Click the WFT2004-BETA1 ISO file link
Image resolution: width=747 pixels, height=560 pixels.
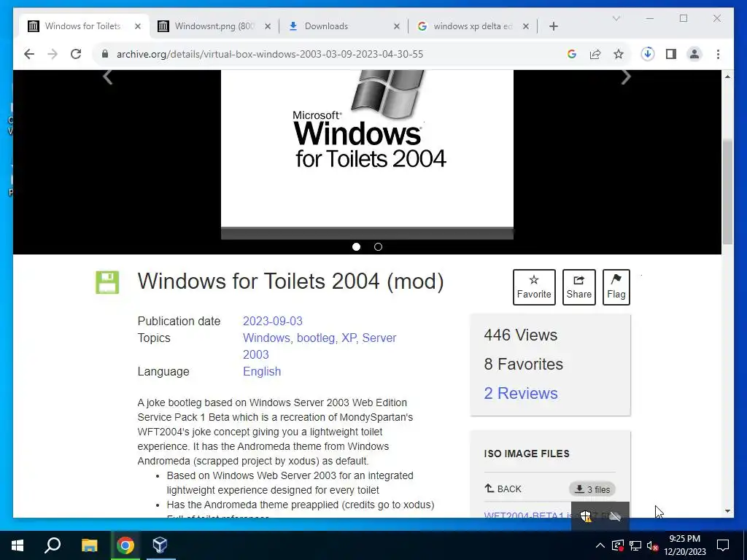[527, 515]
